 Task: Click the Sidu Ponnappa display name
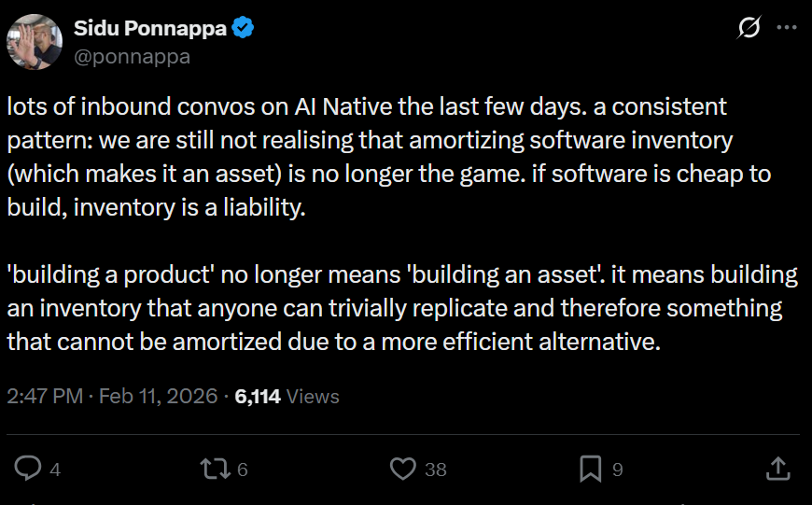pos(149,28)
